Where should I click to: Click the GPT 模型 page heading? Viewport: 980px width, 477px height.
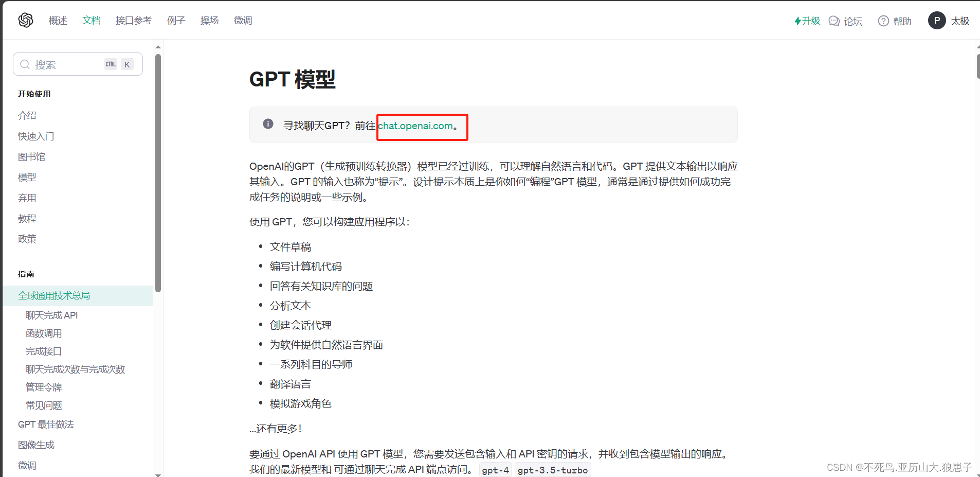click(x=293, y=80)
